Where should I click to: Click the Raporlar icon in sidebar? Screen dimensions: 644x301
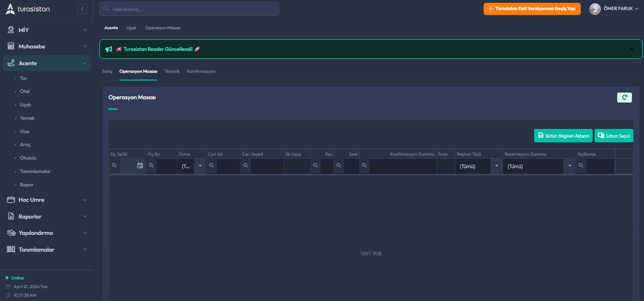click(x=11, y=217)
